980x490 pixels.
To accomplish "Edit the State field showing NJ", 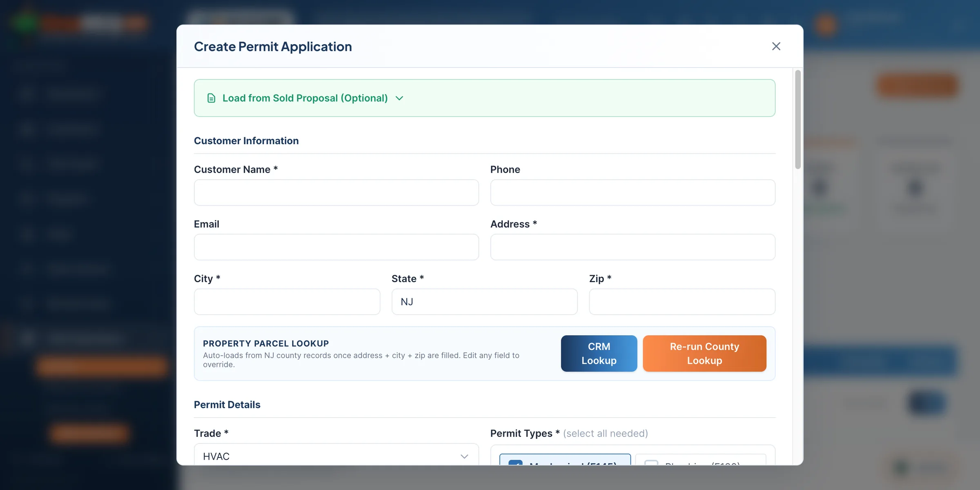I will (x=485, y=302).
